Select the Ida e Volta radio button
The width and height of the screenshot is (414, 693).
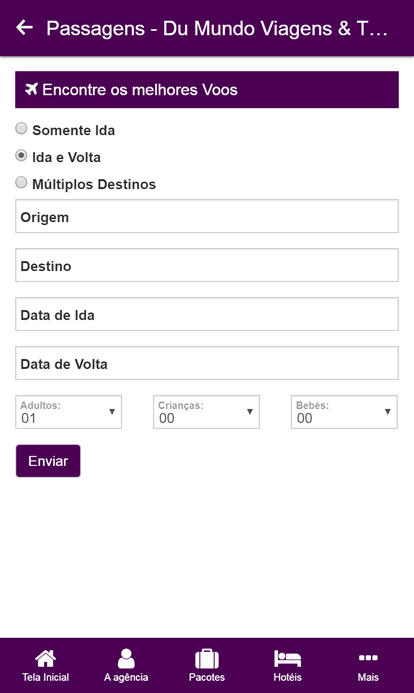(21, 156)
